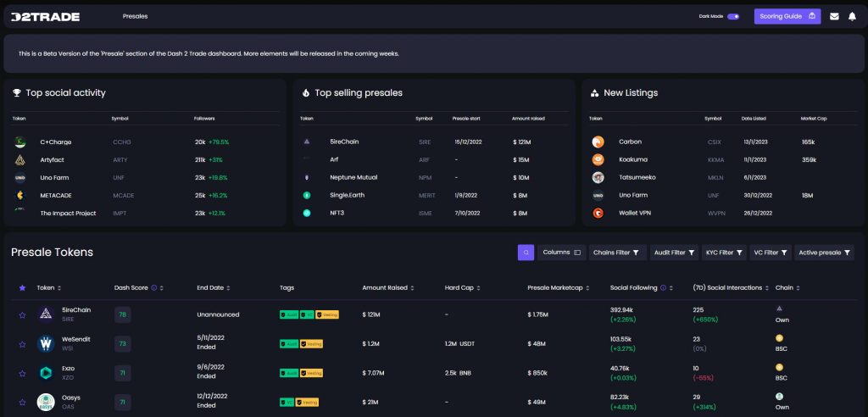Click the Oasys logo in presale table
The width and height of the screenshot is (868, 417).
coord(46,402)
